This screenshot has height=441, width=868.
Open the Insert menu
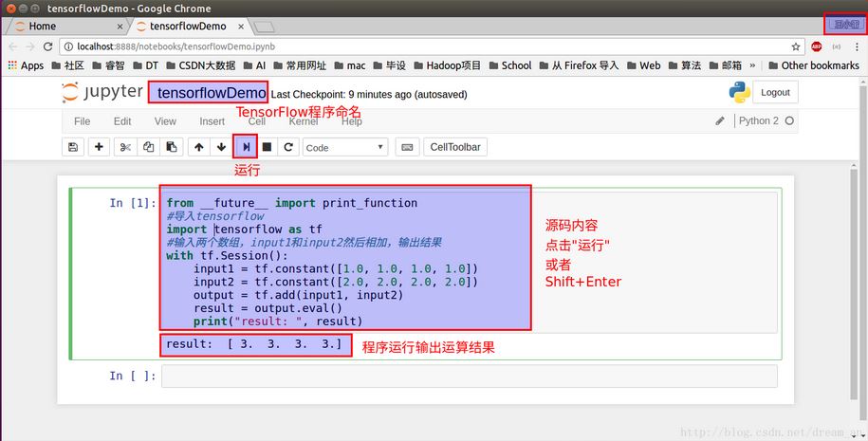(212, 121)
